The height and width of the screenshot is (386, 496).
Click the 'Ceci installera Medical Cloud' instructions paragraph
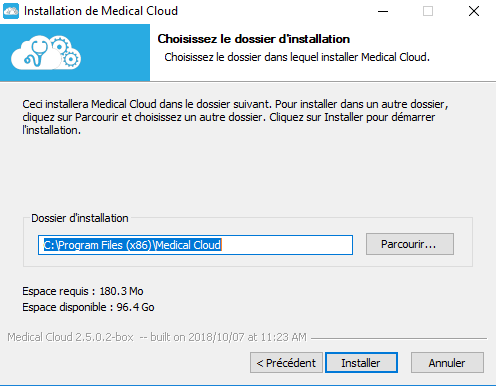[235, 117]
